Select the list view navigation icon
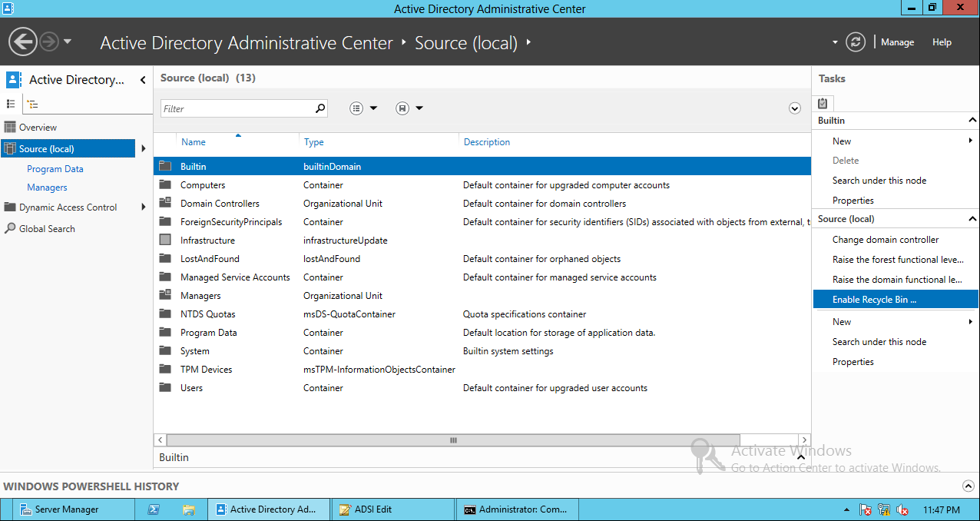This screenshot has width=980, height=521. pos(11,103)
